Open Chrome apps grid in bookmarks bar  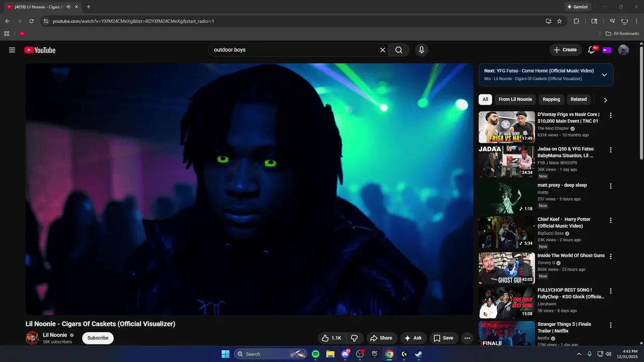7,34
